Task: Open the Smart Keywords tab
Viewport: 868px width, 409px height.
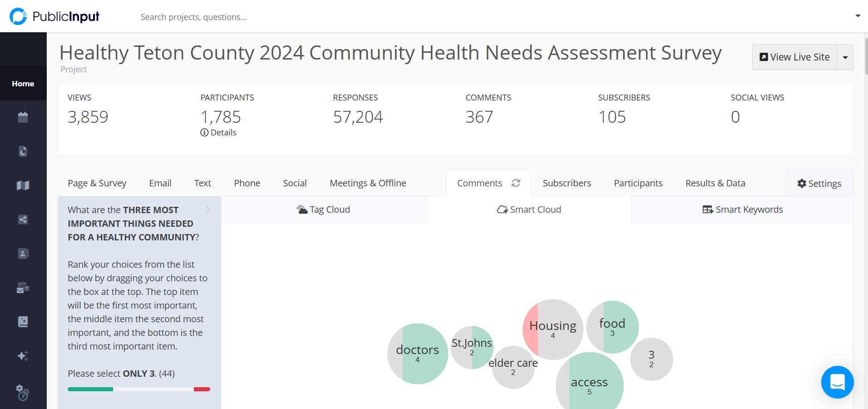Action: [742, 209]
